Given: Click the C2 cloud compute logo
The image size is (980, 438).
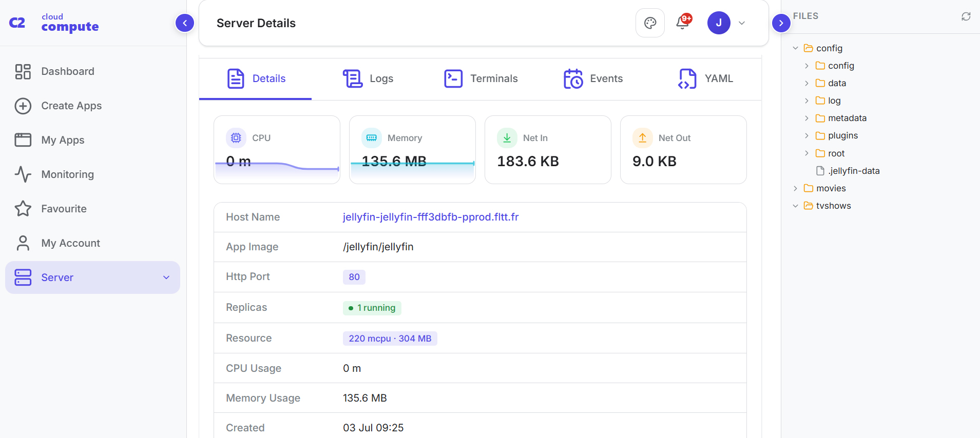Looking at the screenshot, I should [54, 23].
